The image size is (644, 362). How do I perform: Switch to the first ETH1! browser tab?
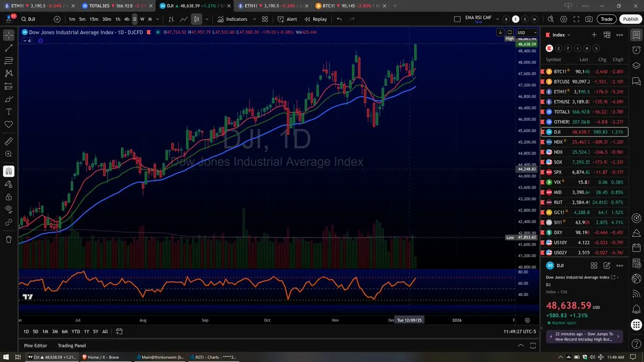[38, 5]
